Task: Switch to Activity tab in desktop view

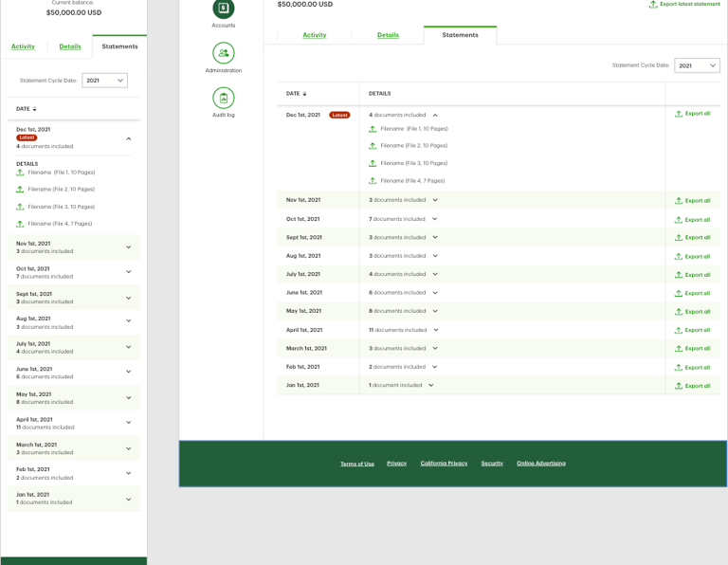Action: (315, 35)
